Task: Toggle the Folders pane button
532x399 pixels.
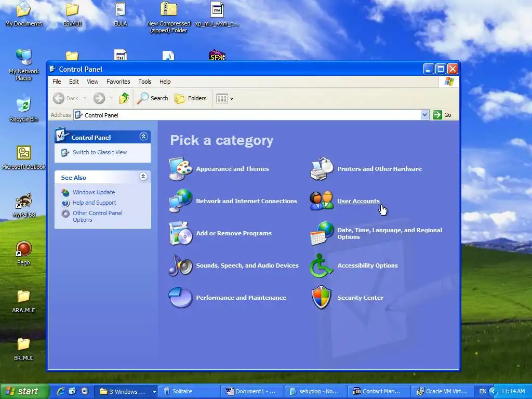Action: 191,98
